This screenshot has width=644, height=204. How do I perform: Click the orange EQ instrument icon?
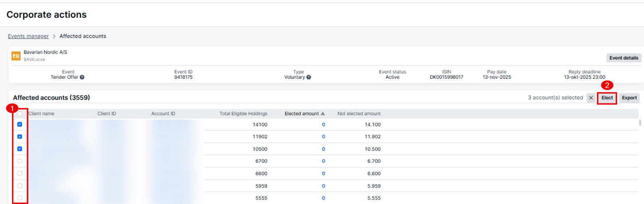[x=16, y=56]
